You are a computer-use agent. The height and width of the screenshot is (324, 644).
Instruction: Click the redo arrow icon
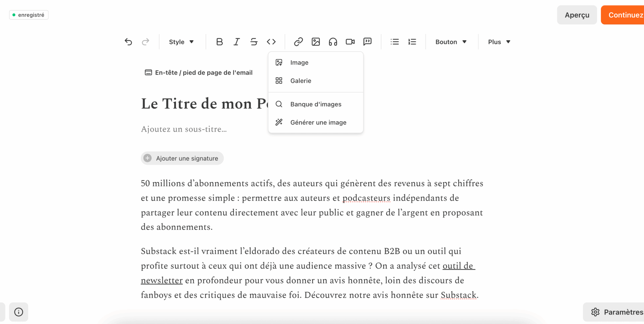click(145, 42)
